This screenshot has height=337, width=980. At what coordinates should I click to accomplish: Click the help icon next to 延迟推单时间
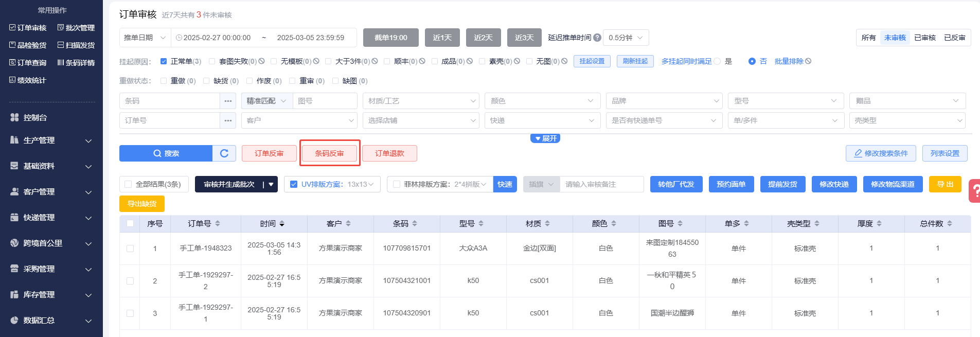coord(597,38)
